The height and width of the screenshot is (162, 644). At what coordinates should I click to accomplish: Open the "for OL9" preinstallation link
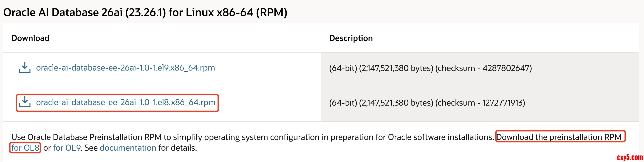pyautogui.click(x=67, y=148)
